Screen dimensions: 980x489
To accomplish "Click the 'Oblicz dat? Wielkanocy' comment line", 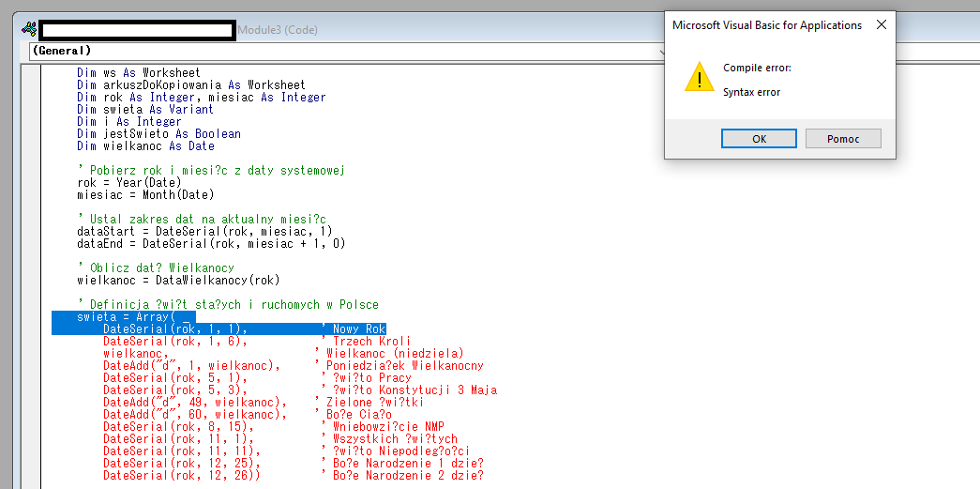I will pos(156,267).
